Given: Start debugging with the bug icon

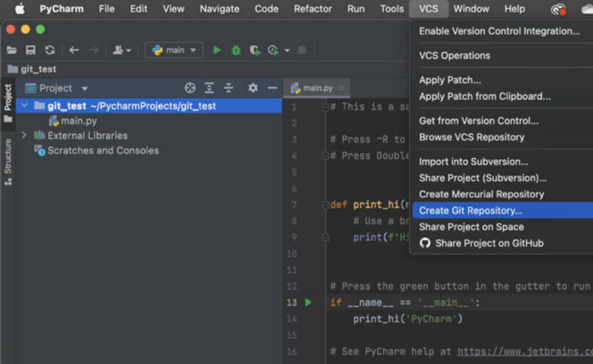Looking at the screenshot, I should pos(236,50).
